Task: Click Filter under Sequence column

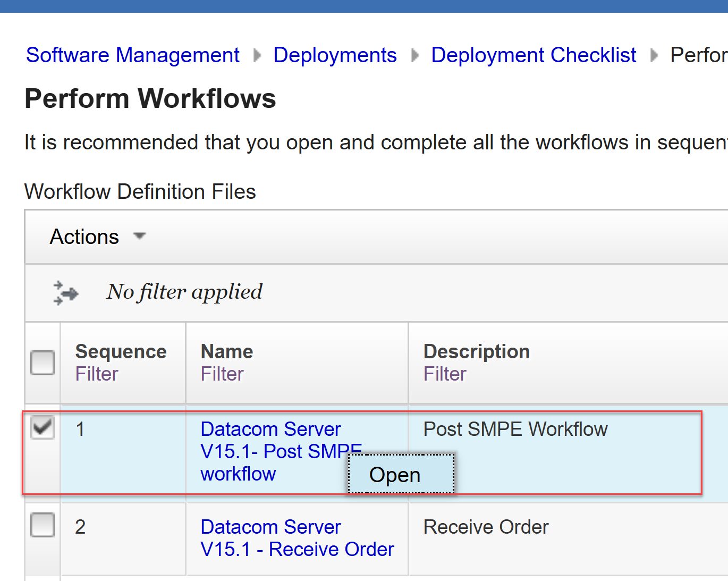Action: (97, 374)
